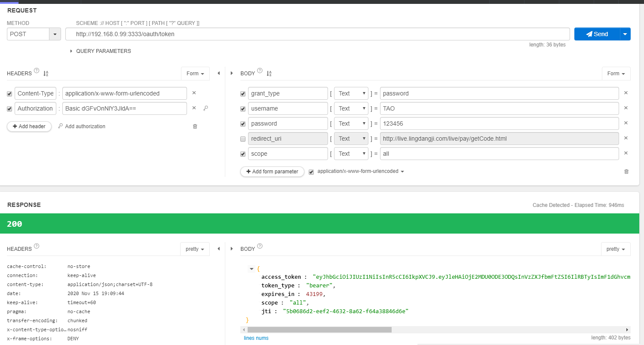Select the access_token value string

click(472, 277)
